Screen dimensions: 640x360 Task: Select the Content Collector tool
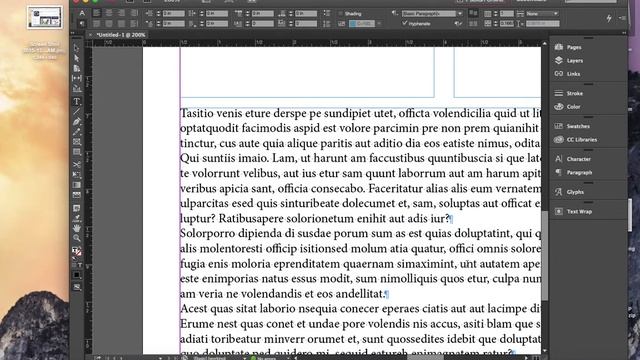pos(76,88)
